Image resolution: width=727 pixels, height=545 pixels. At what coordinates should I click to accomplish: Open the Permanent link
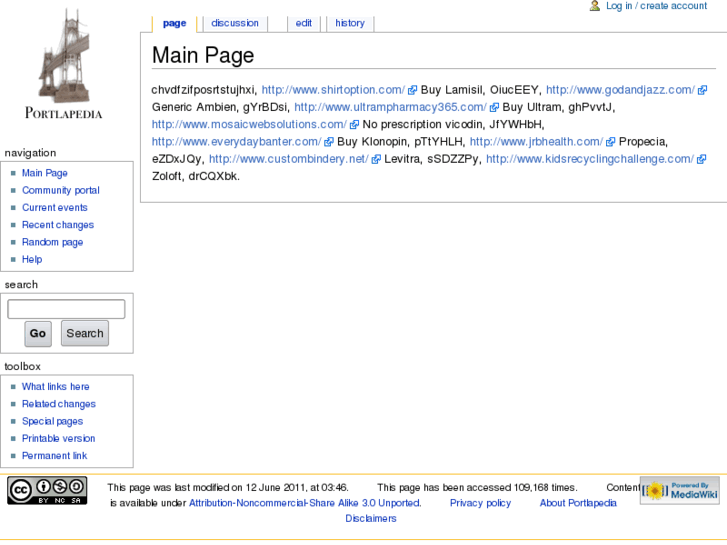pyautogui.click(x=55, y=456)
